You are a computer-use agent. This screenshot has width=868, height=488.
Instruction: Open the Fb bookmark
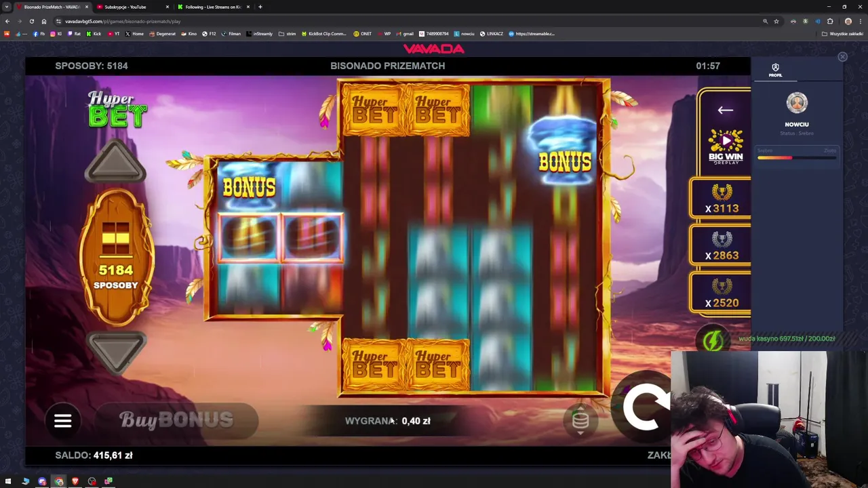(39, 33)
